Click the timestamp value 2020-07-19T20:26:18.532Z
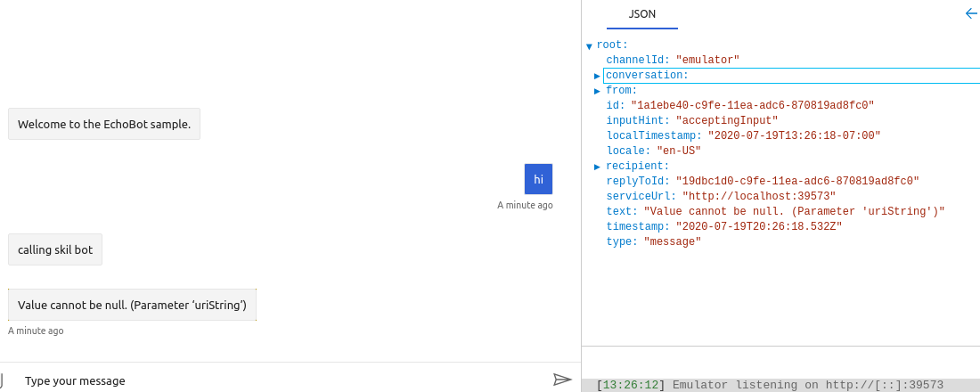 (x=759, y=226)
